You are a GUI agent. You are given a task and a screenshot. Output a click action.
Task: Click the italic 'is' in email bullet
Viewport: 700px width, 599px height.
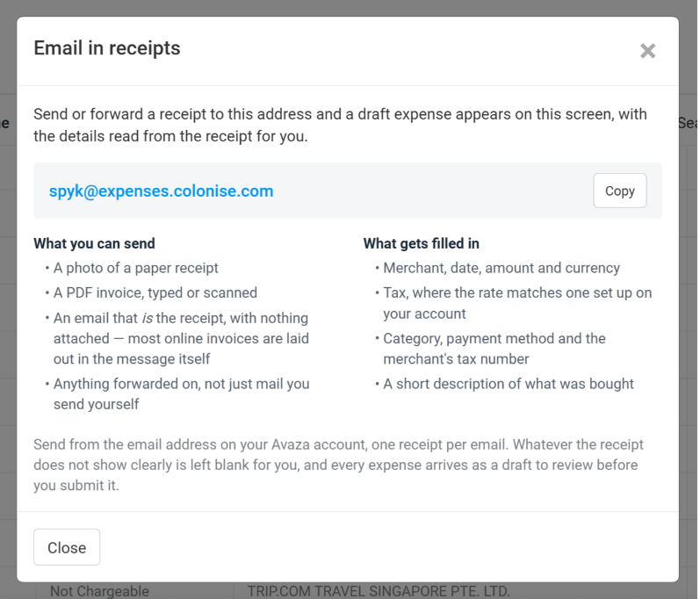click(x=148, y=318)
